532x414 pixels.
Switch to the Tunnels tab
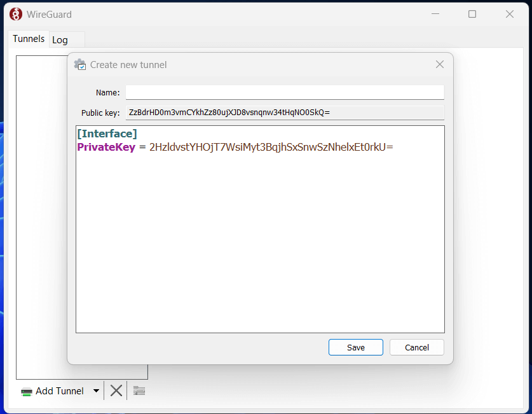click(x=29, y=39)
